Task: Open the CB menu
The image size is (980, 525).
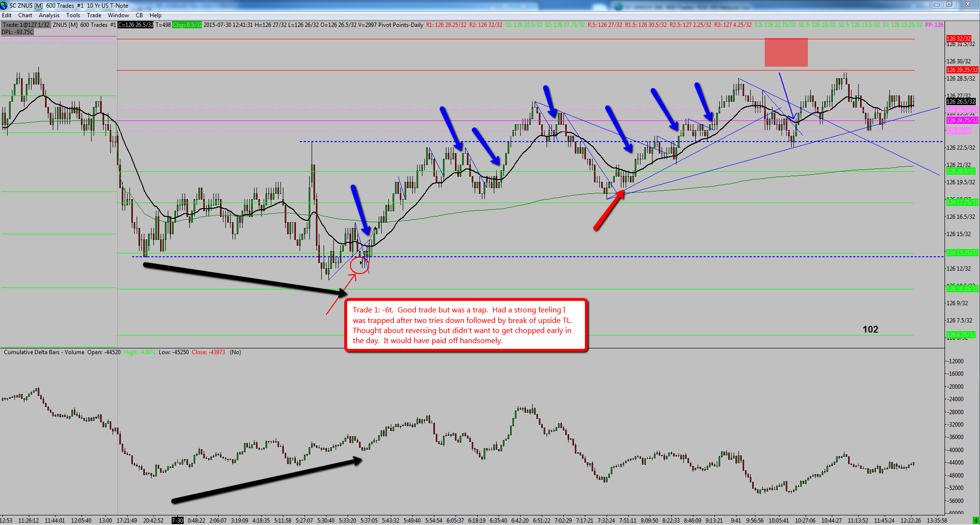Action: 139,15
